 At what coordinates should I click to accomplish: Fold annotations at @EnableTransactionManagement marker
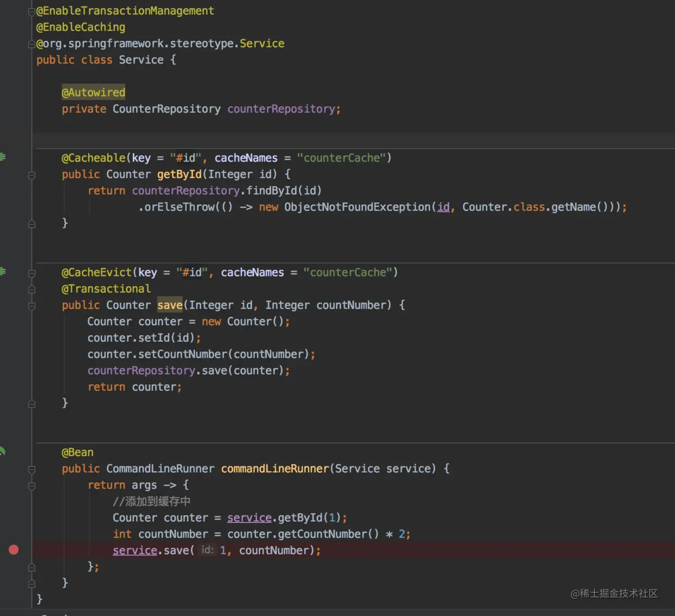tap(32, 11)
